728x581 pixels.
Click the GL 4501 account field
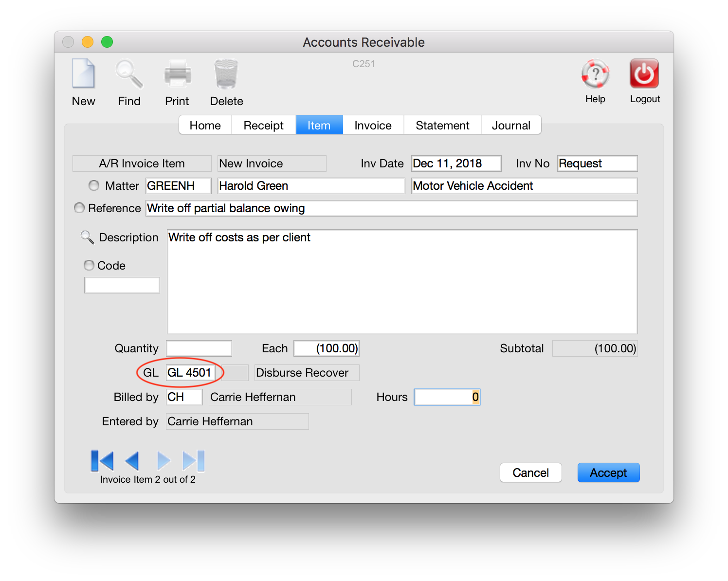(190, 373)
